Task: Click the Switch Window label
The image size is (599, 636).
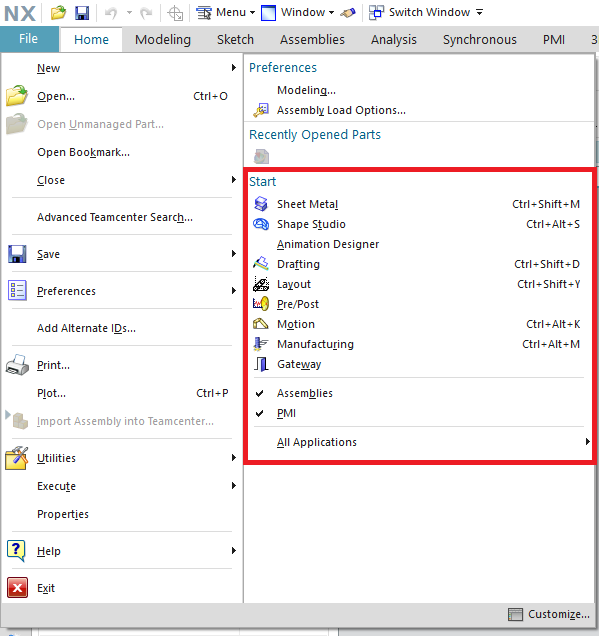Action: pyautogui.click(x=429, y=13)
